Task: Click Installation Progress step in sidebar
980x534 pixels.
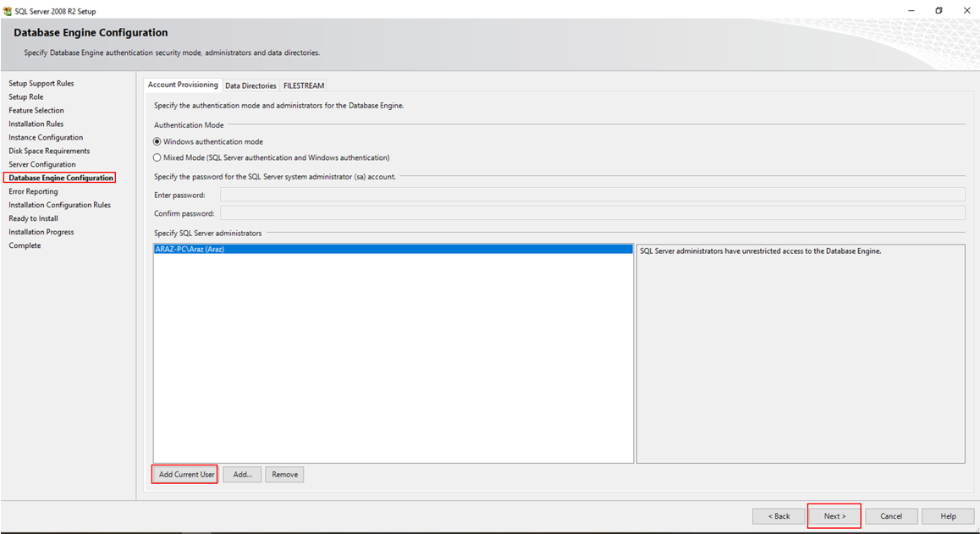Action: [41, 232]
